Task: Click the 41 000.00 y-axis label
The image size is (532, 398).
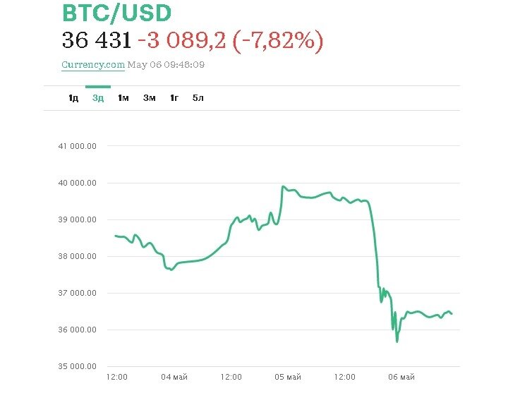Action: [78, 146]
